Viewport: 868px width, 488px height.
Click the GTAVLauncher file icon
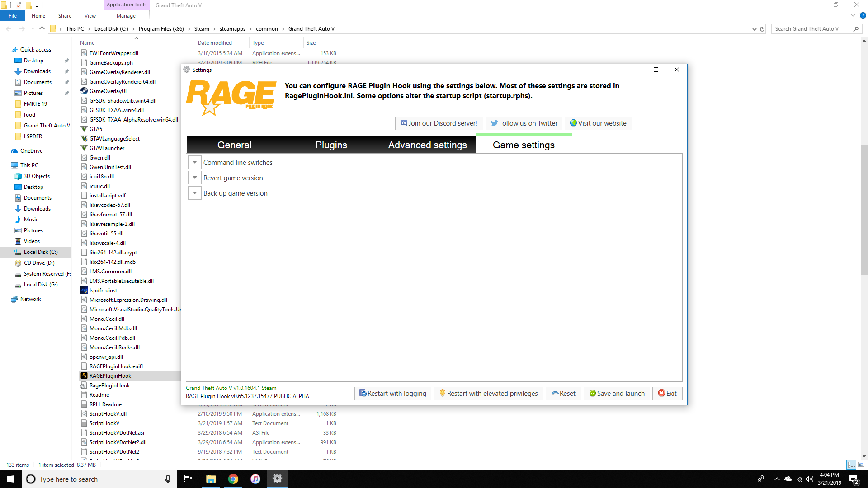click(x=84, y=148)
